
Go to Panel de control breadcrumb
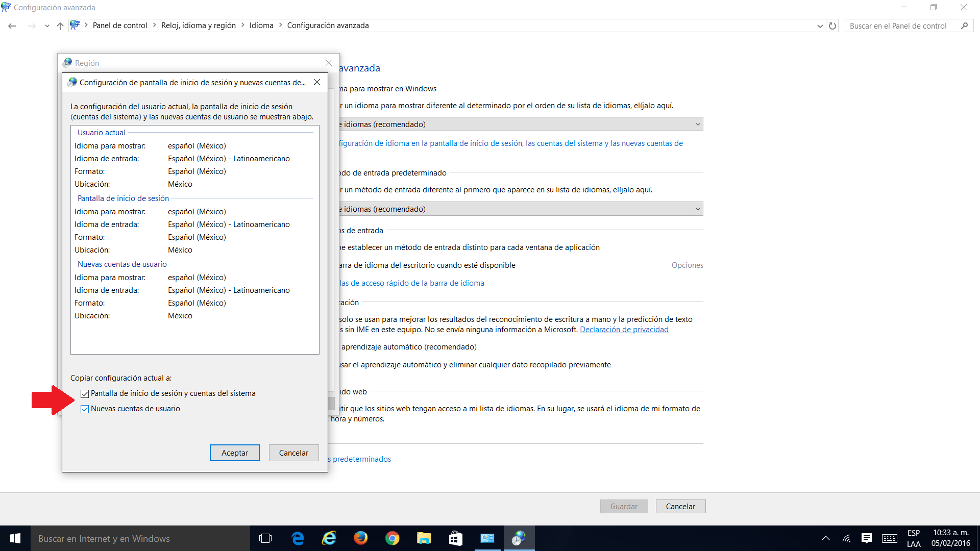(119, 26)
